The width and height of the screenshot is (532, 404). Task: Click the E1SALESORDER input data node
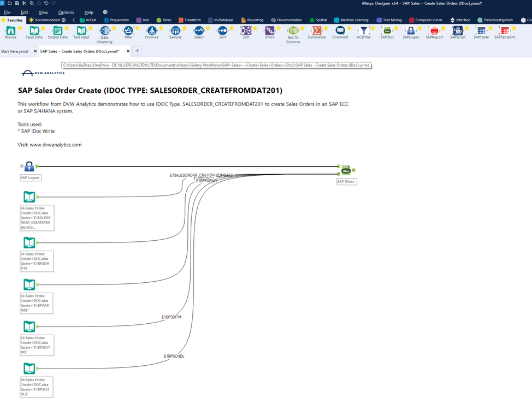29,197
